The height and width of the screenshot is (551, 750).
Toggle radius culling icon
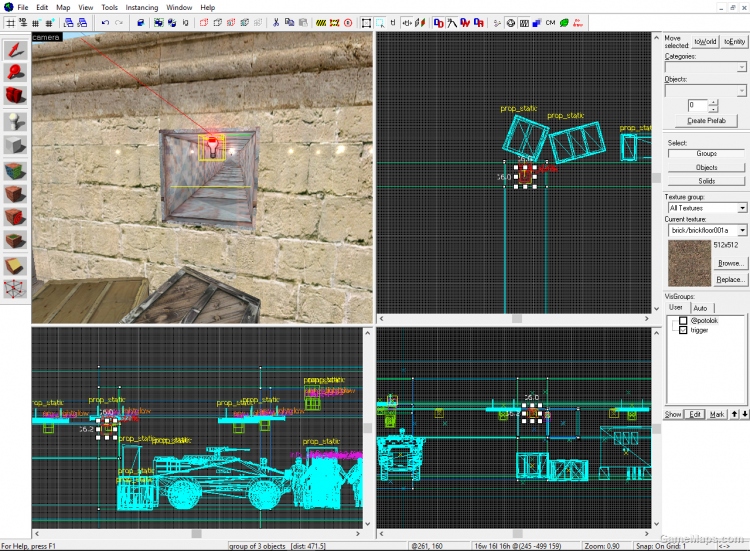pos(348,22)
